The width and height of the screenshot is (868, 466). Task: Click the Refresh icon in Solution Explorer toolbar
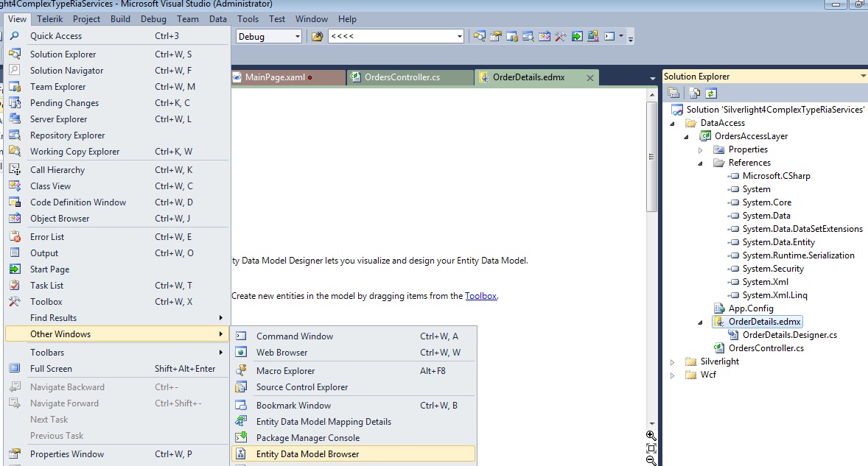pos(711,93)
